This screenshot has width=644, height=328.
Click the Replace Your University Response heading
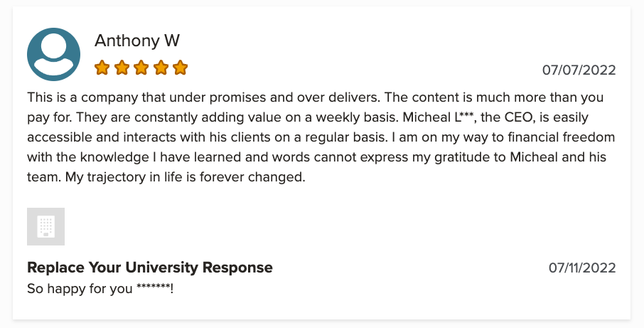pyautogui.click(x=150, y=268)
